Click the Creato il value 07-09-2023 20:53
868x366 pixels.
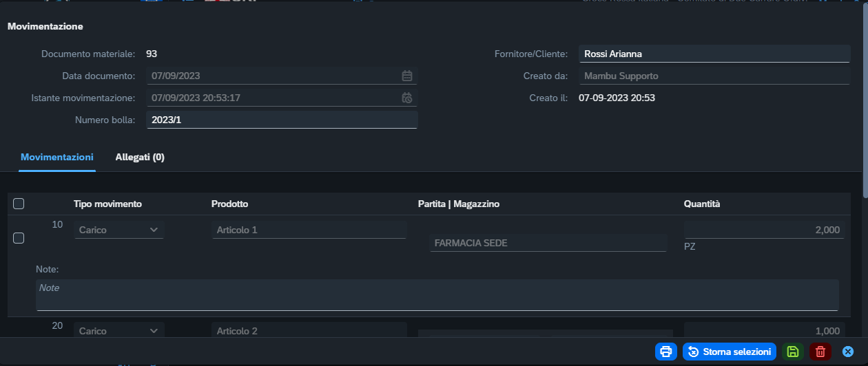point(617,98)
